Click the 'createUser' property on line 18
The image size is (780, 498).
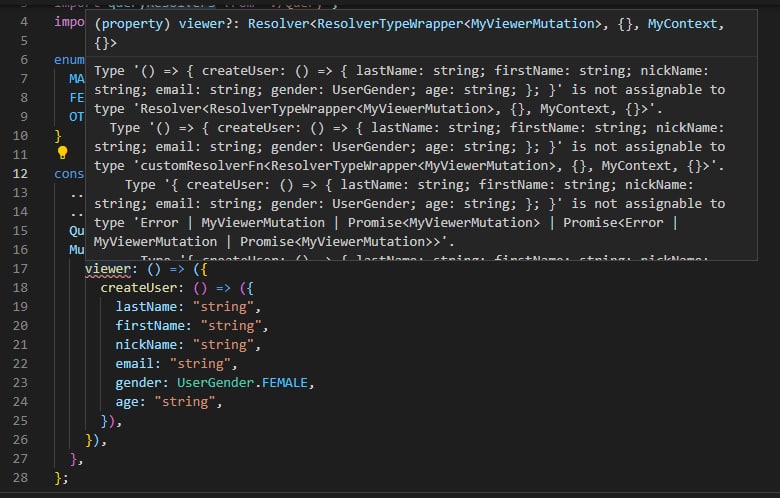point(138,288)
